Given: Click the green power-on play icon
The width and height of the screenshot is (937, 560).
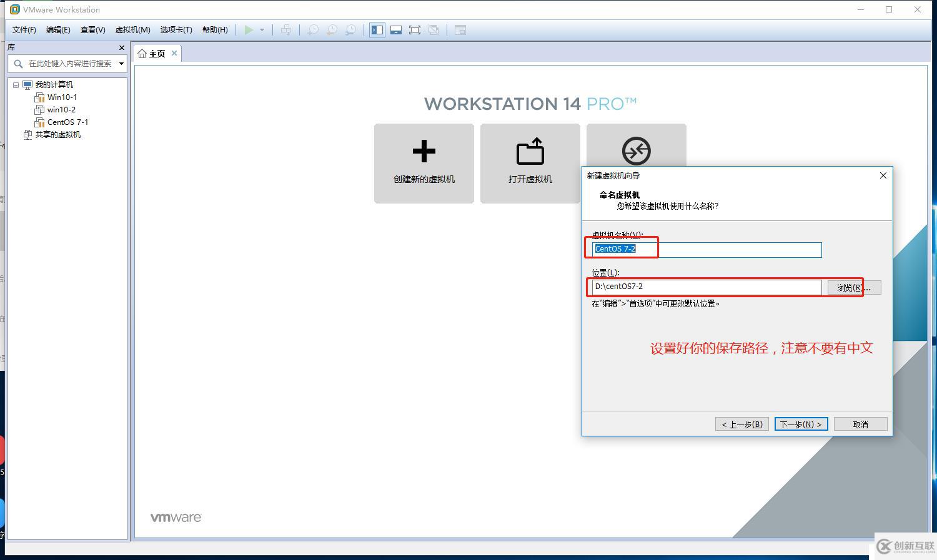Looking at the screenshot, I should pyautogui.click(x=249, y=30).
